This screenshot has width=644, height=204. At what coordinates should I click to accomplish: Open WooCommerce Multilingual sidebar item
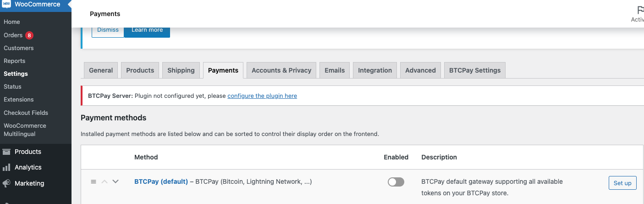(25, 130)
